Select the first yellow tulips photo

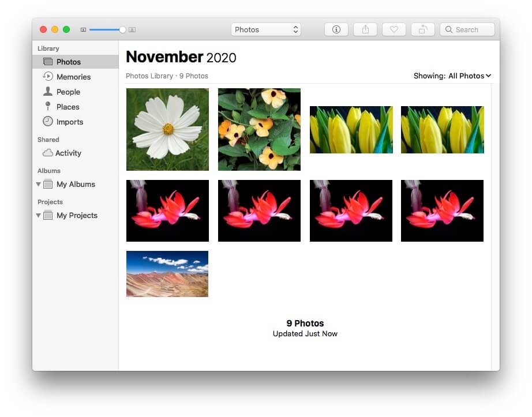point(351,130)
